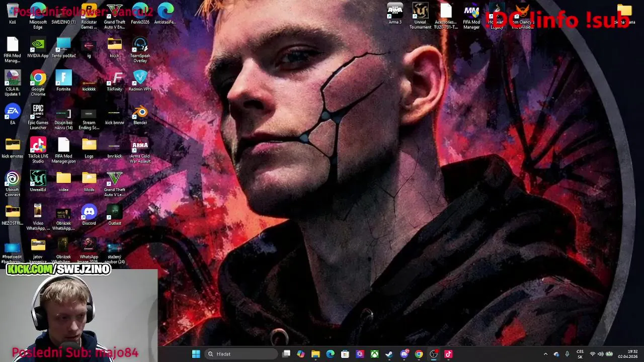Select the Video WhatsApp file thumbnail
The width and height of the screenshot is (644, 362).
tap(38, 218)
